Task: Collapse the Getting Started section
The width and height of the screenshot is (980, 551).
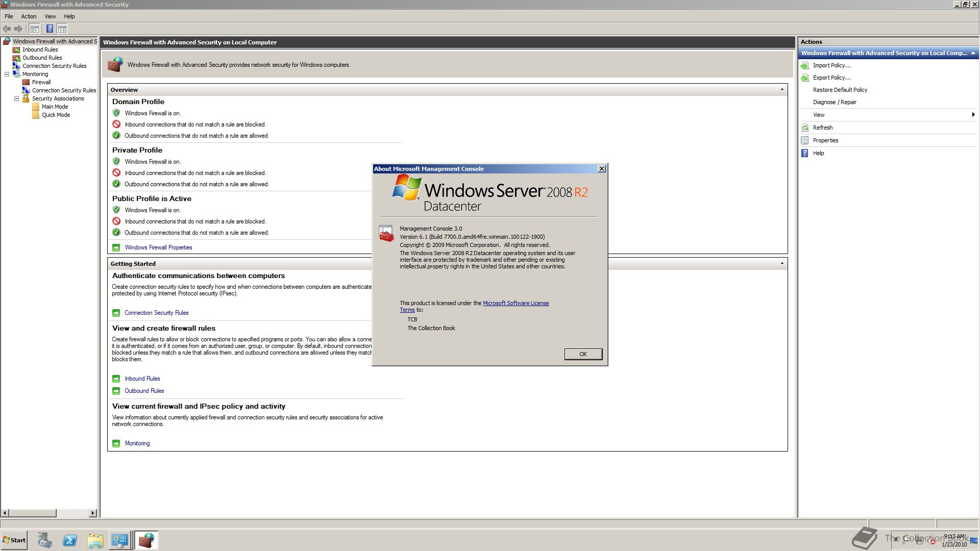Action: [782, 264]
